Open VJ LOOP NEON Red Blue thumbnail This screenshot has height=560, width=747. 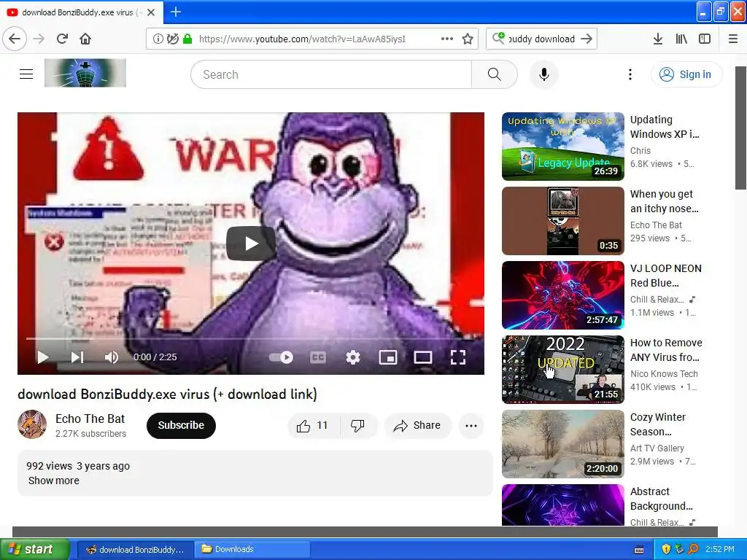pyautogui.click(x=563, y=295)
